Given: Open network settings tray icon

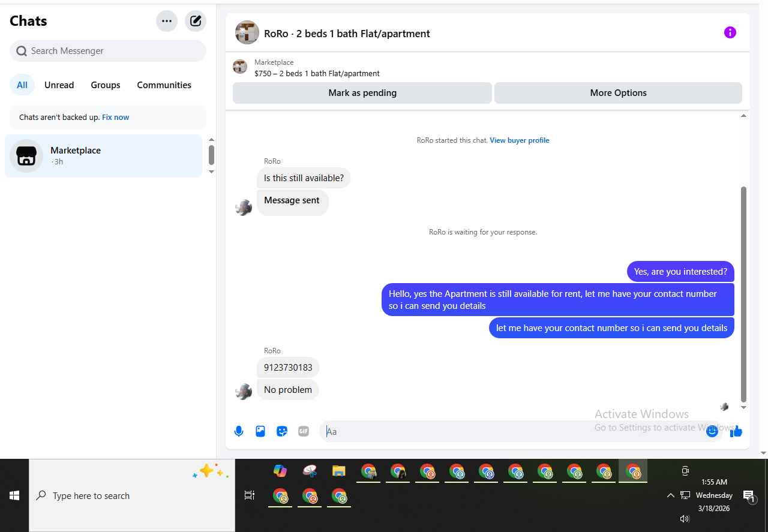Looking at the screenshot, I should click(685, 495).
